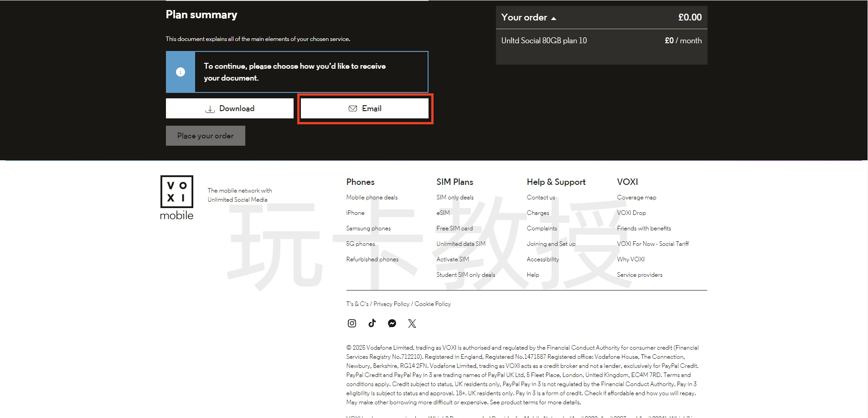The height and width of the screenshot is (418, 868).
Task: Open Friends with benefits link
Action: [644, 229]
